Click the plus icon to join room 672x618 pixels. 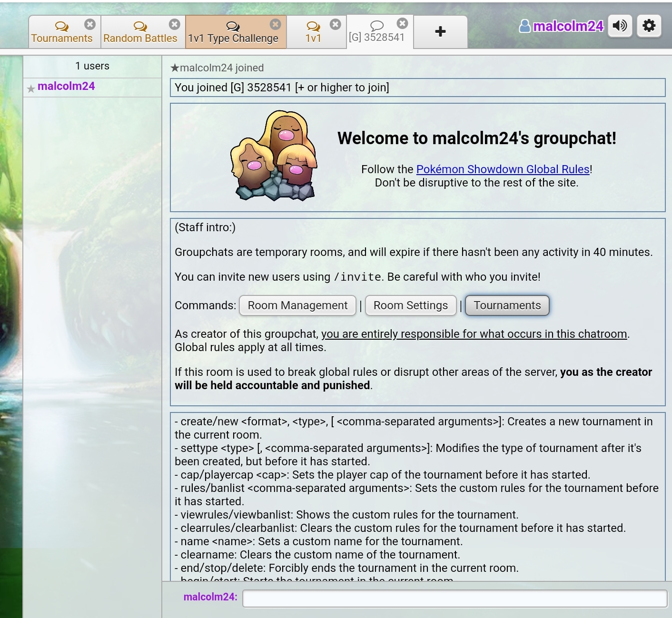(x=440, y=32)
